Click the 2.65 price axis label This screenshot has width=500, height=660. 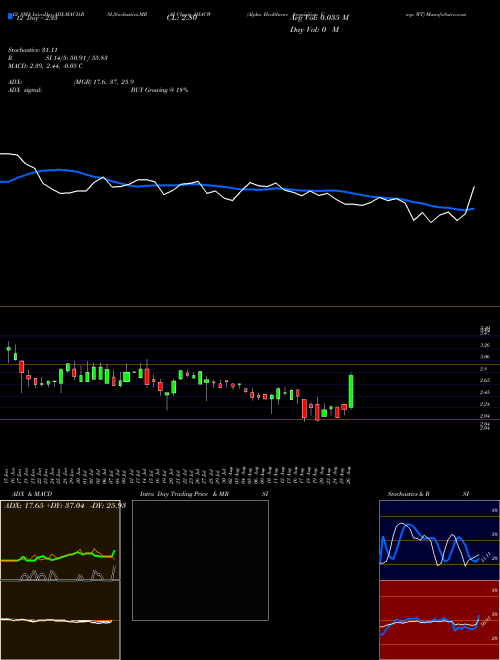pyautogui.click(x=485, y=381)
